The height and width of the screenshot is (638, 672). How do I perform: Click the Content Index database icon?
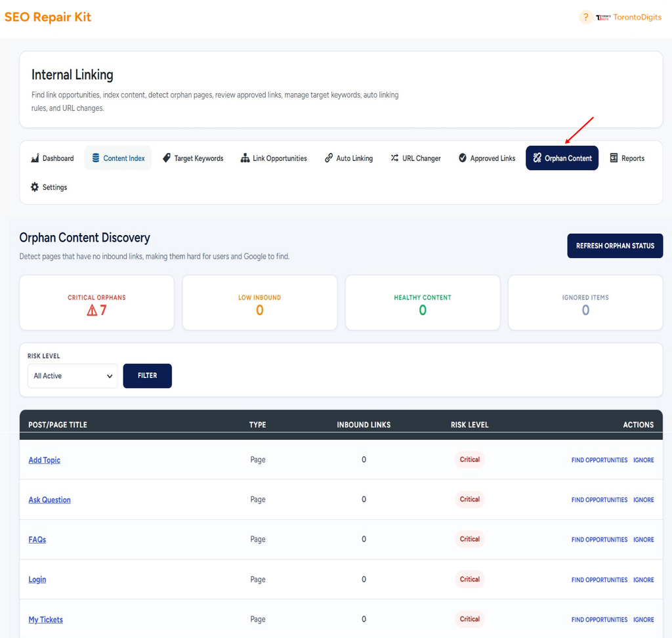coord(96,158)
